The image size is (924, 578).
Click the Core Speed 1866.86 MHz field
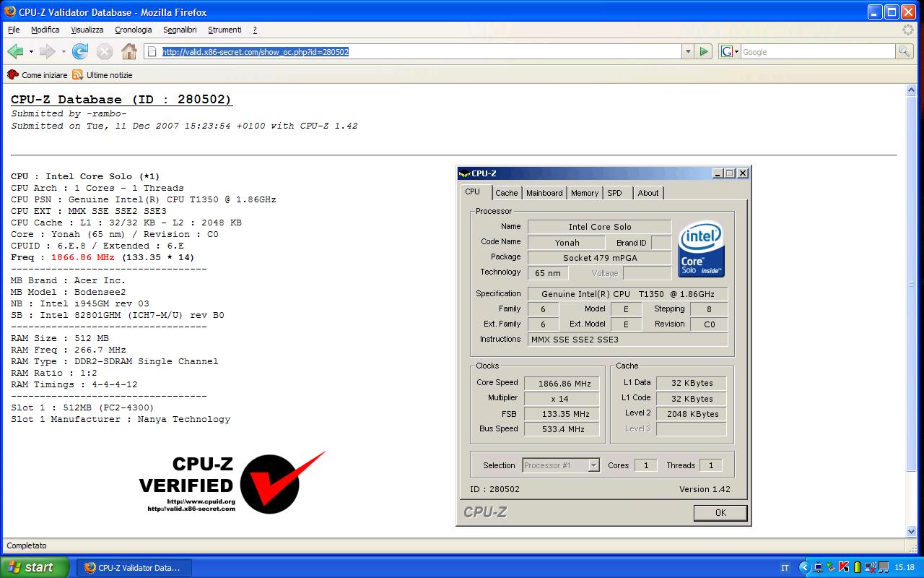click(x=562, y=384)
